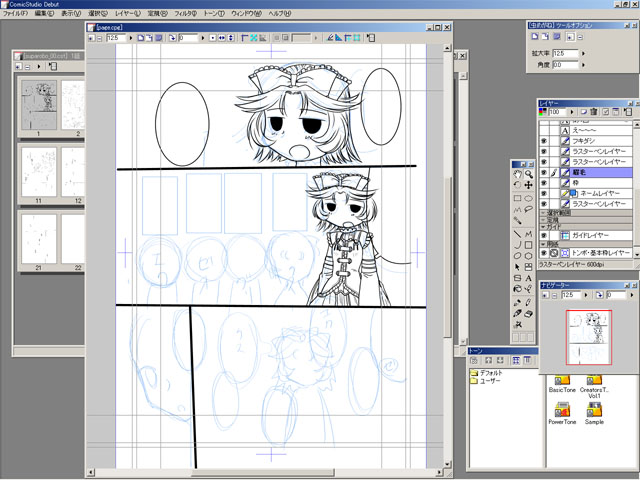Image resolution: width=640 pixels, height=480 pixels.
Task: Open フィルタ menu
Action: [x=185, y=13]
